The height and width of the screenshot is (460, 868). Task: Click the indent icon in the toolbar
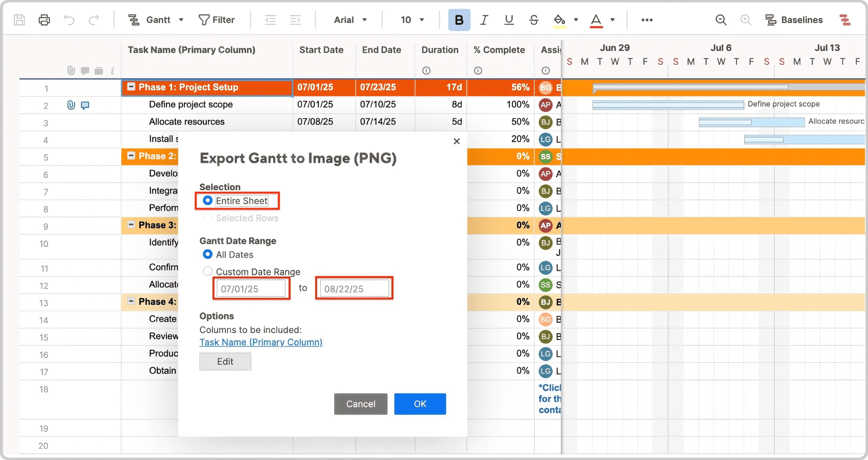[x=295, y=20]
